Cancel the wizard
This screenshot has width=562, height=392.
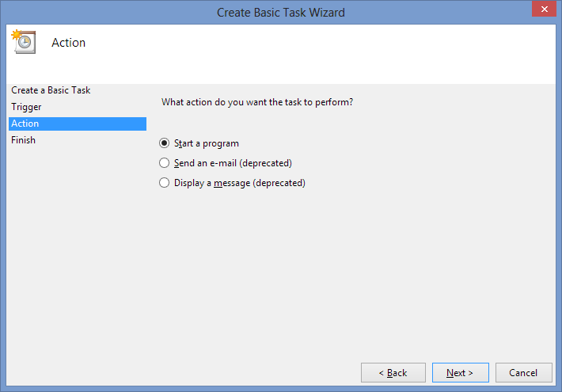coord(523,372)
